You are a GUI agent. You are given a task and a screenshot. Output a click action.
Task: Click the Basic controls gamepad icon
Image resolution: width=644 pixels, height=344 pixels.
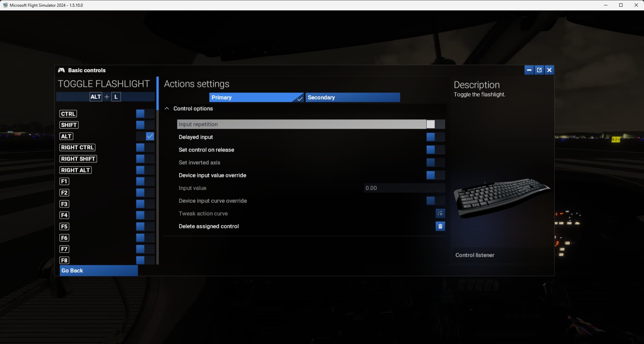point(61,70)
